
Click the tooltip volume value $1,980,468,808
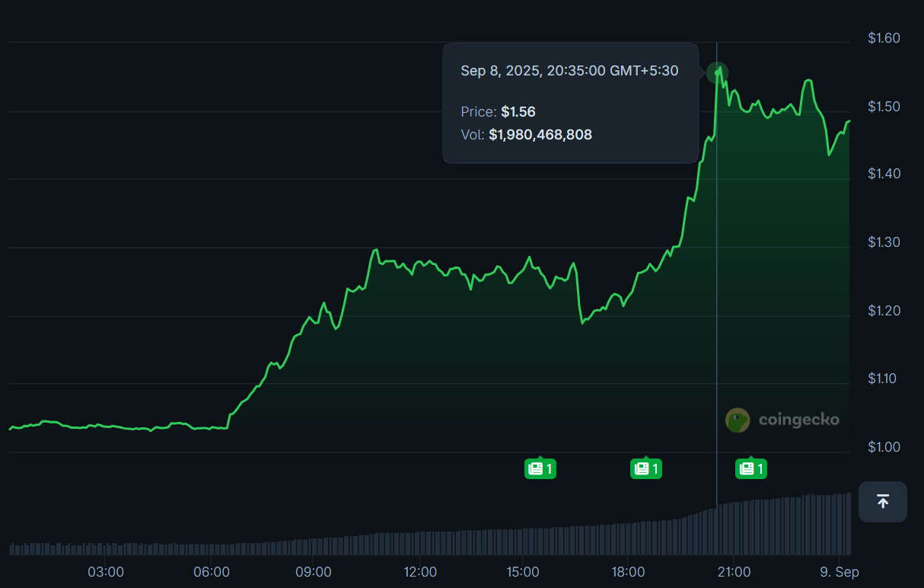click(x=540, y=135)
